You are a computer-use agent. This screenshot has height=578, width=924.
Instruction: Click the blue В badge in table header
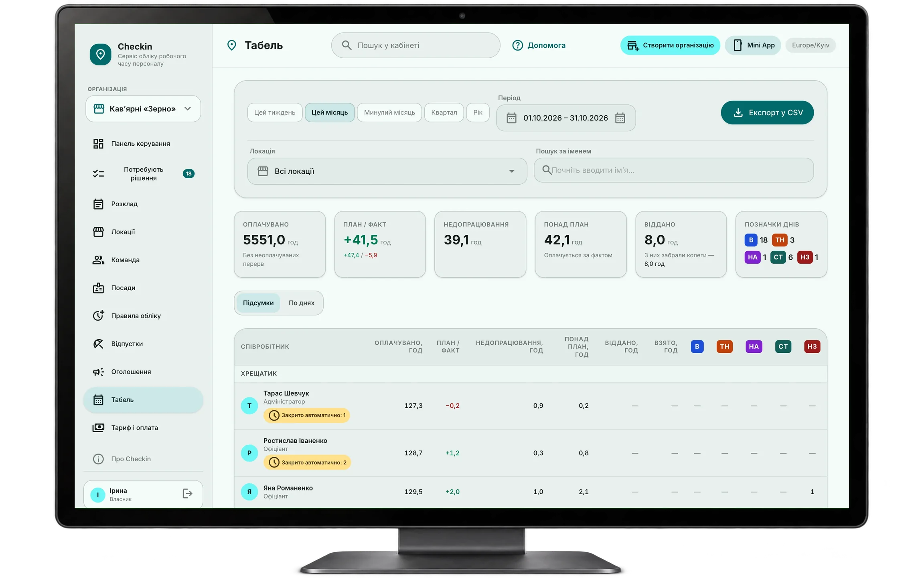(697, 346)
